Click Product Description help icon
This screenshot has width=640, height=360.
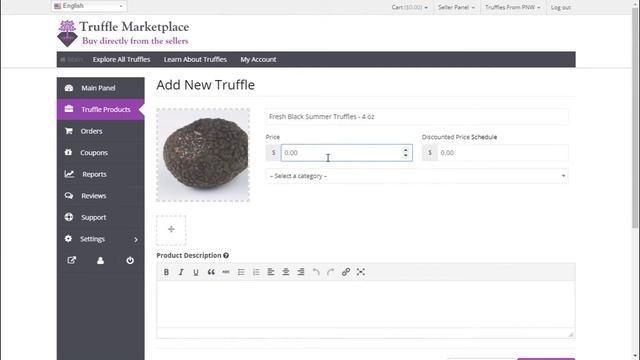(x=226, y=256)
